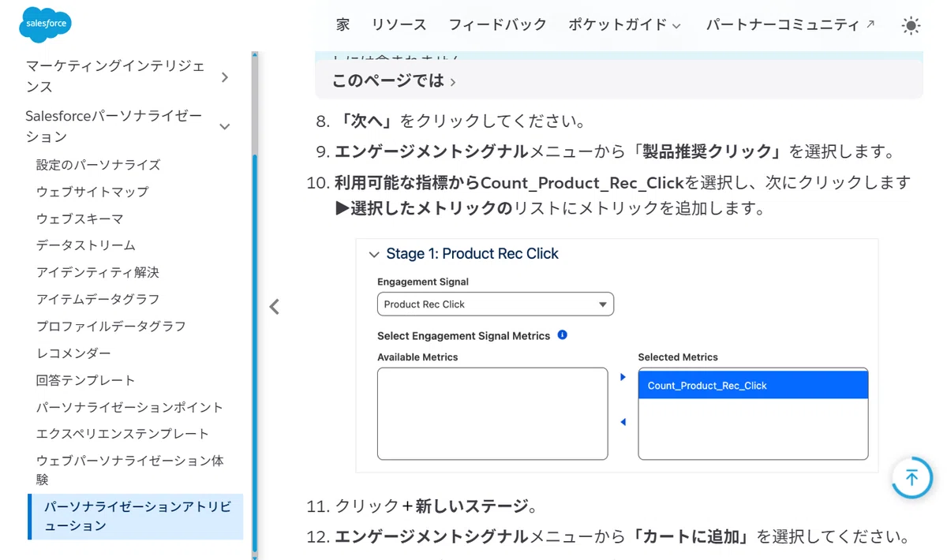Image resolution: width=947 pixels, height=560 pixels.
Task: Collapse sidebar with the left chevron
Action: 274,307
